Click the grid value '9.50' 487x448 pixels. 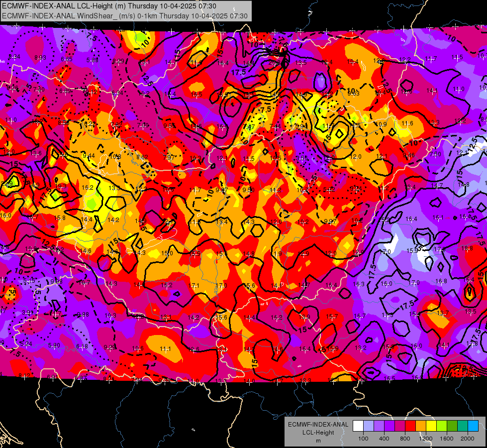click(248, 190)
